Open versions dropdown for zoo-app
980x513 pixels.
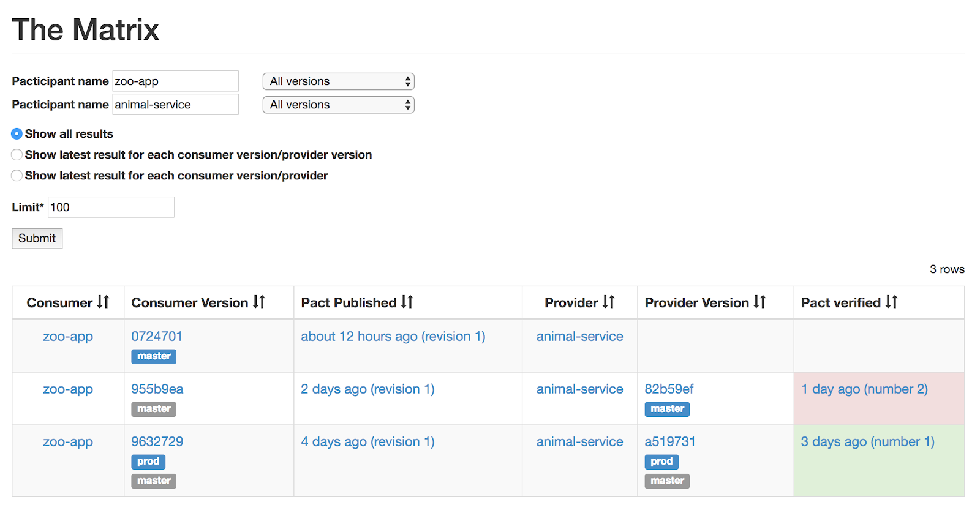pyautogui.click(x=338, y=81)
